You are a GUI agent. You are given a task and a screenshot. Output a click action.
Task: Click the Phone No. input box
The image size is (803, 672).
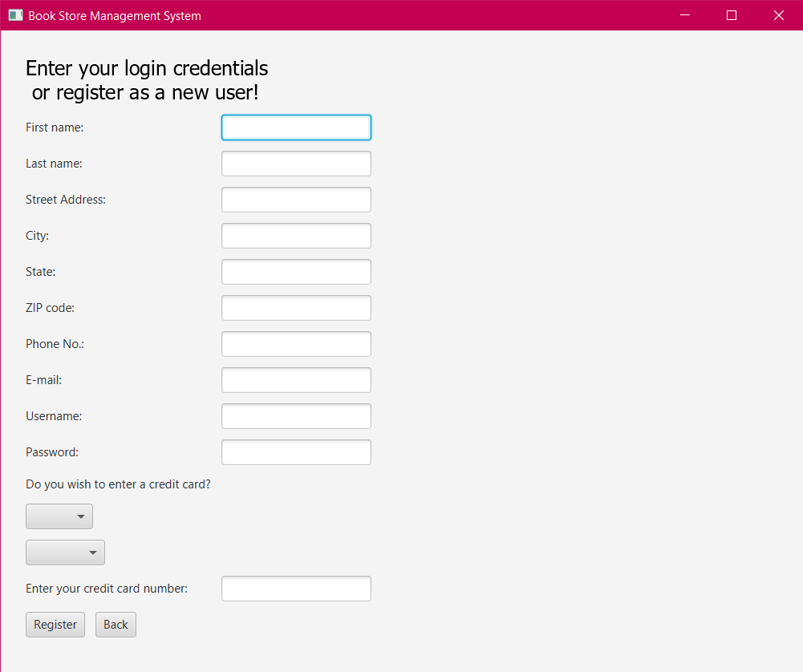point(297,344)
